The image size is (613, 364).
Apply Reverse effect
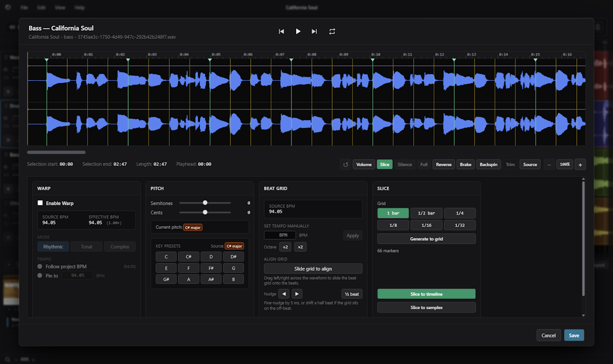444,165
